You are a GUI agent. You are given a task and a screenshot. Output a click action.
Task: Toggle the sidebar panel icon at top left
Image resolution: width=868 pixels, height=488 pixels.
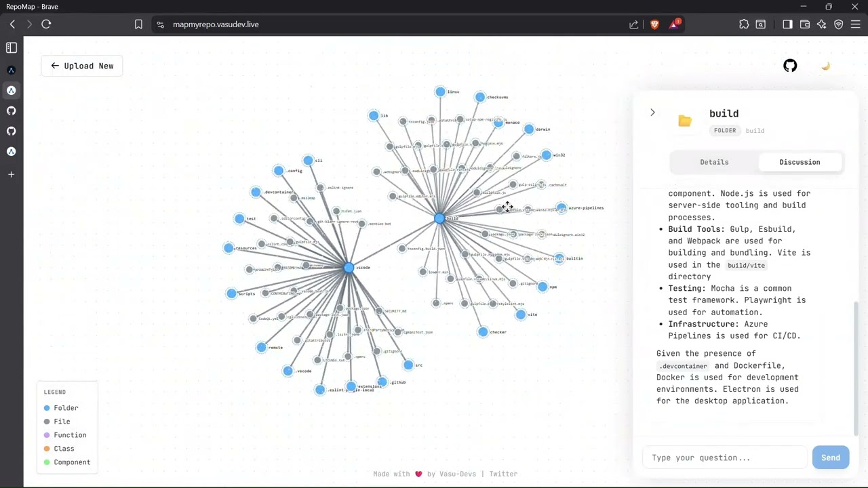(11, 47)
